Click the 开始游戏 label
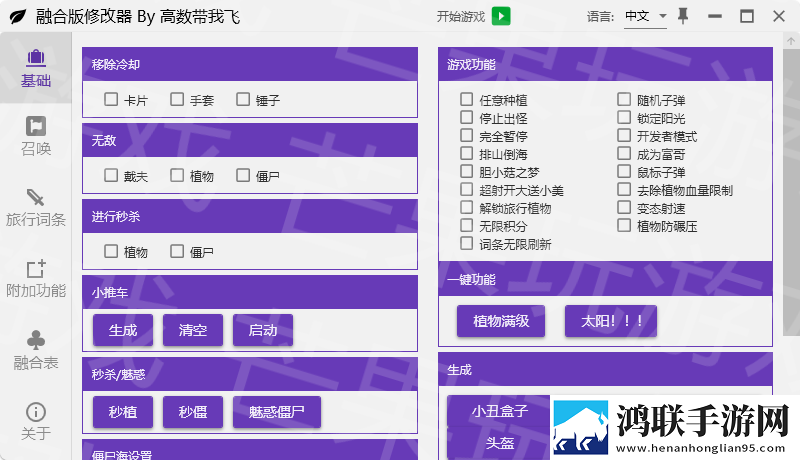This screenshot has width=800, height=460. 461,17
